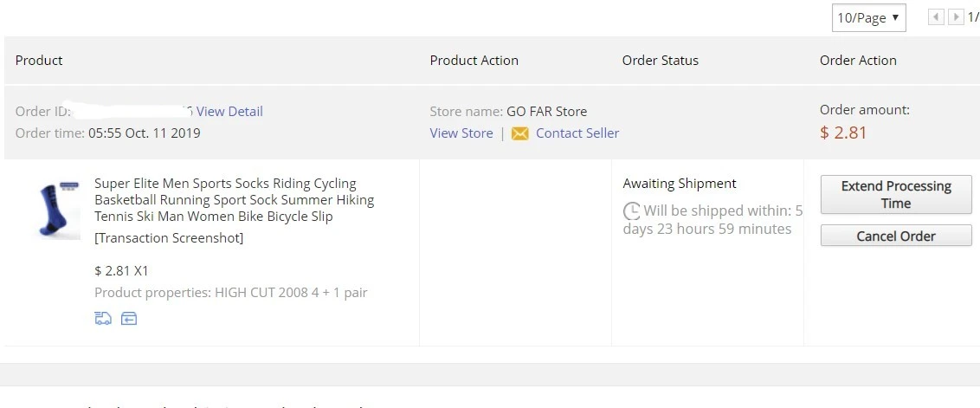980x408 pixels.
Task: Select the Product column header
Action: [x=39, y=61]
